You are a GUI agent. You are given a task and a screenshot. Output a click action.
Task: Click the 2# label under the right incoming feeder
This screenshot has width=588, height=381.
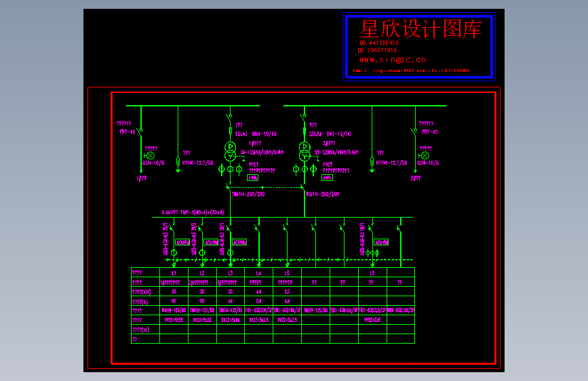click(416, 178)
